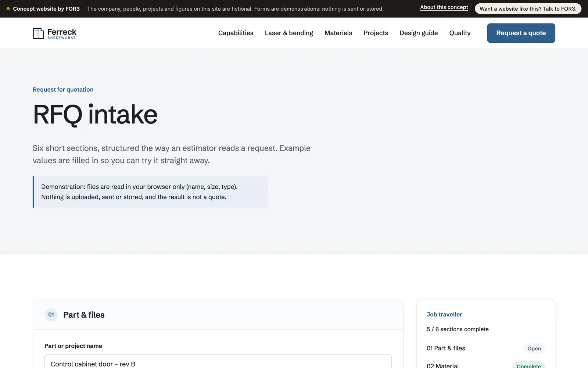Screen dimensions: 588x368
Task: Open the About this concept link
Action: (x=444, y=7)
